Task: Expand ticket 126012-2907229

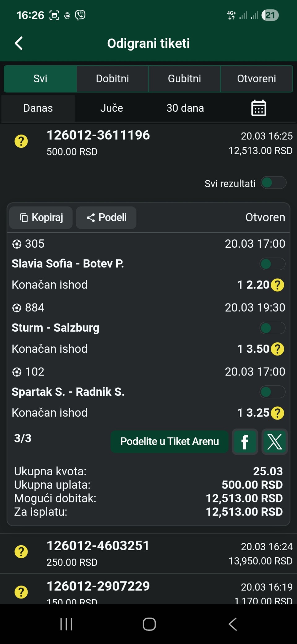Action: 148,590
